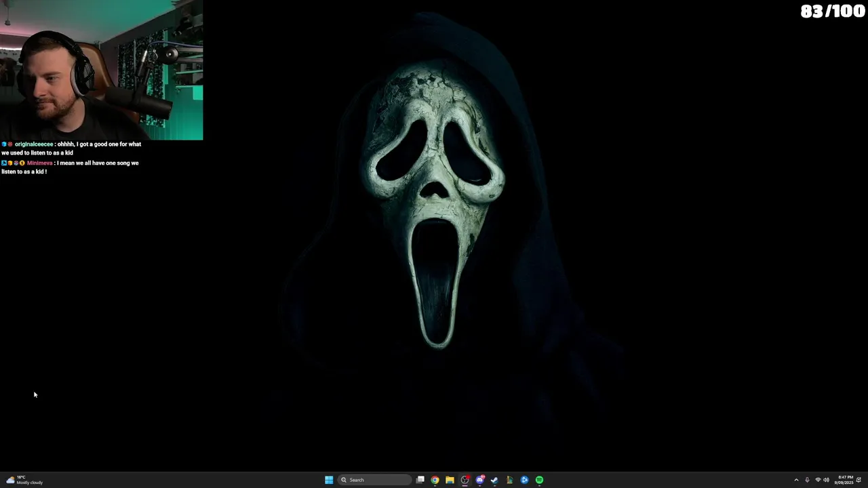Click the Minimeva chat message
Screen dimensions: 868x488
click(70, 167)
